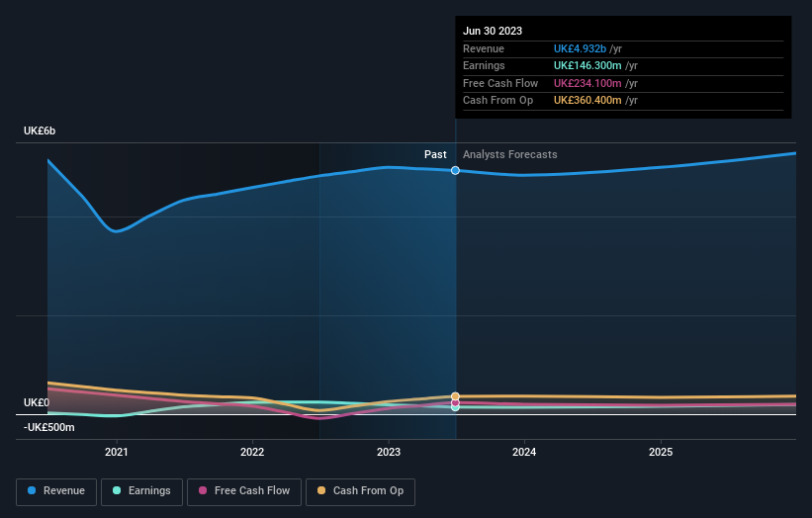Toggle the Earnings legend button
This screenshot has height=518, width=812.
(141, 491)
